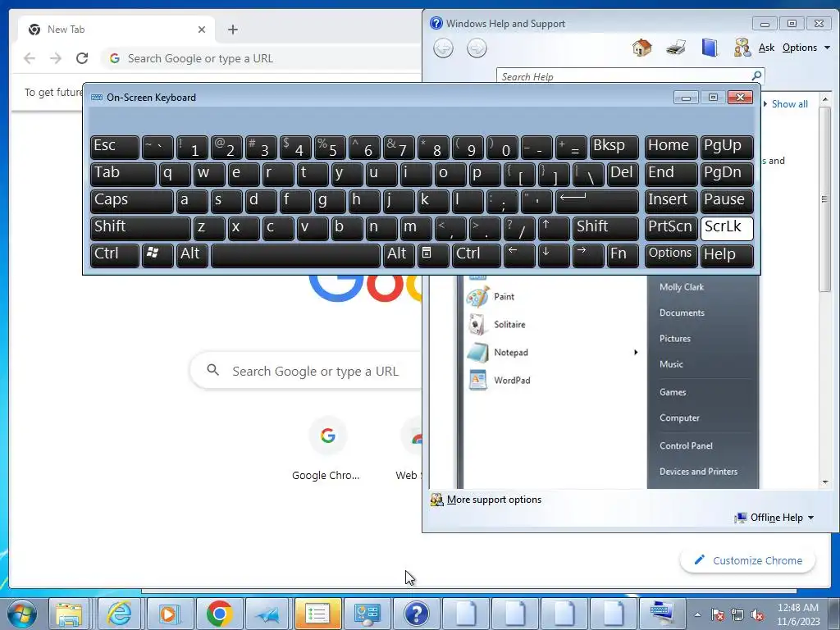
Task: Click Devices and Printers in the Start menu picture
Action: point(698,472)
